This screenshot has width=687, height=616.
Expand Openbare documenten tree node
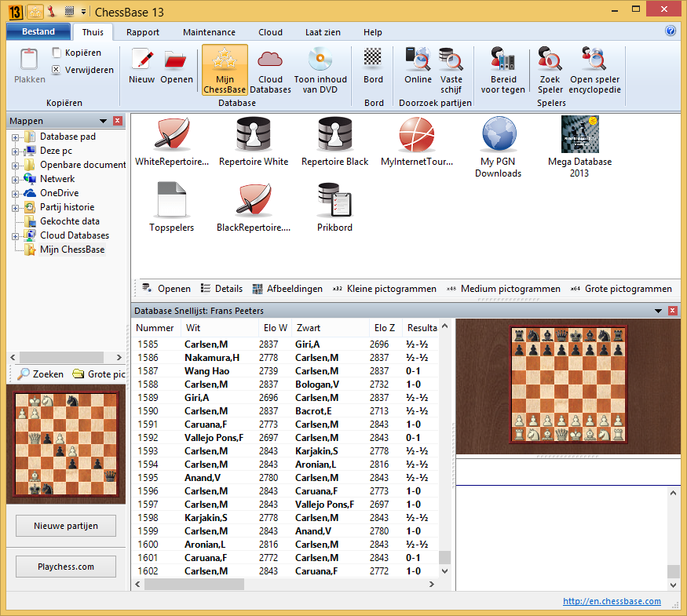16,166
